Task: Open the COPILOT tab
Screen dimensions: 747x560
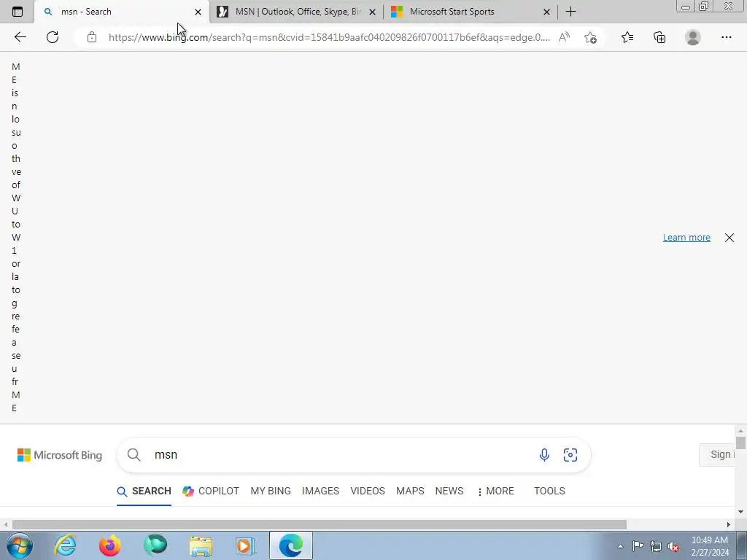Action: click(211, 491)
